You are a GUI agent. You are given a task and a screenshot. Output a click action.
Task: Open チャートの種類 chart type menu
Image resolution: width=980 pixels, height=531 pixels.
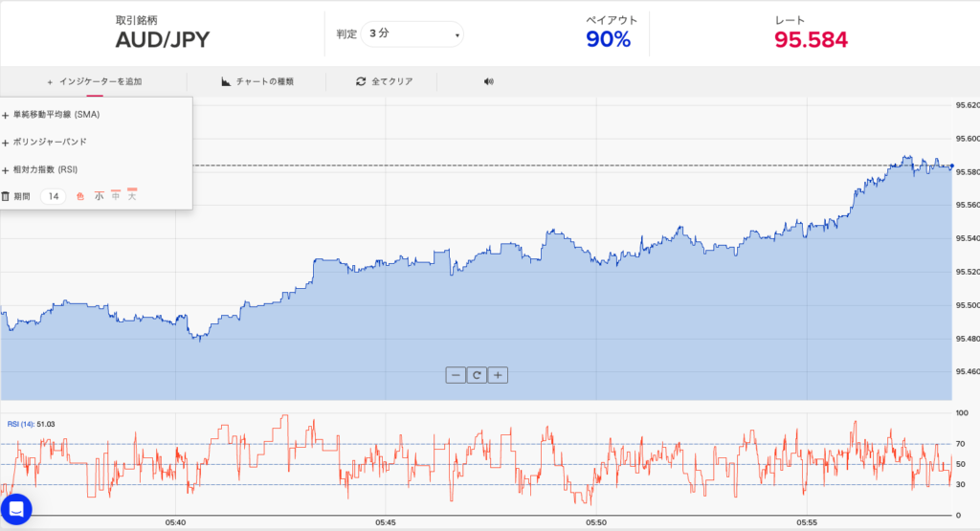pyautogui.click(x=257, y=82)
